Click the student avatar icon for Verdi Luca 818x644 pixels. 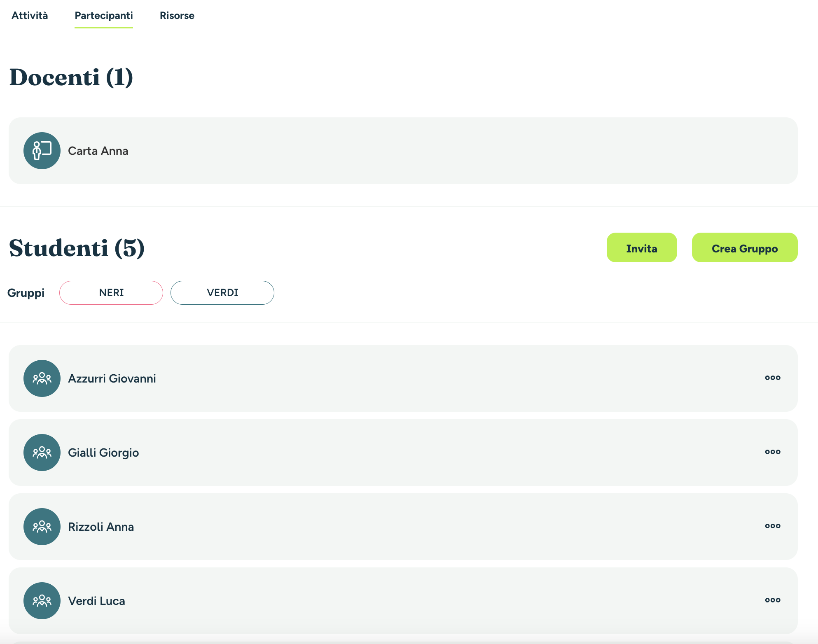click(x=42, y=601)
